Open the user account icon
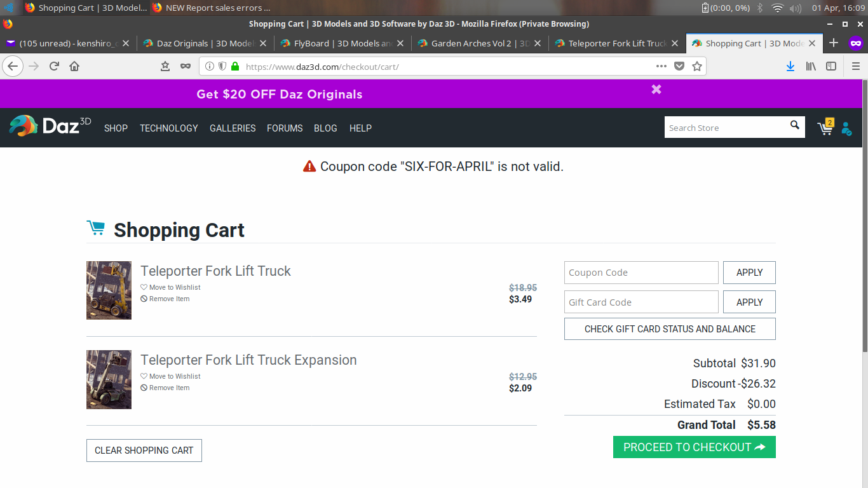The width and height of the screenshot is (868, 488). tap(846, 128)
